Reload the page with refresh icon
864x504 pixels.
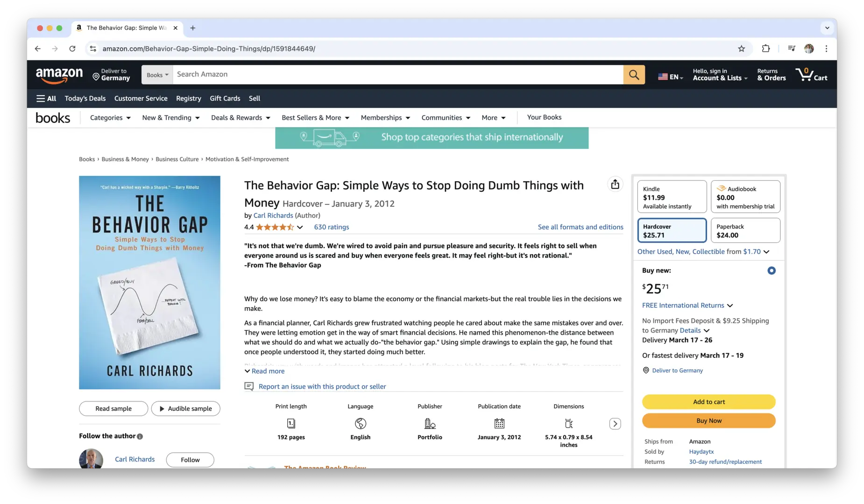click(x=72, y=49)
